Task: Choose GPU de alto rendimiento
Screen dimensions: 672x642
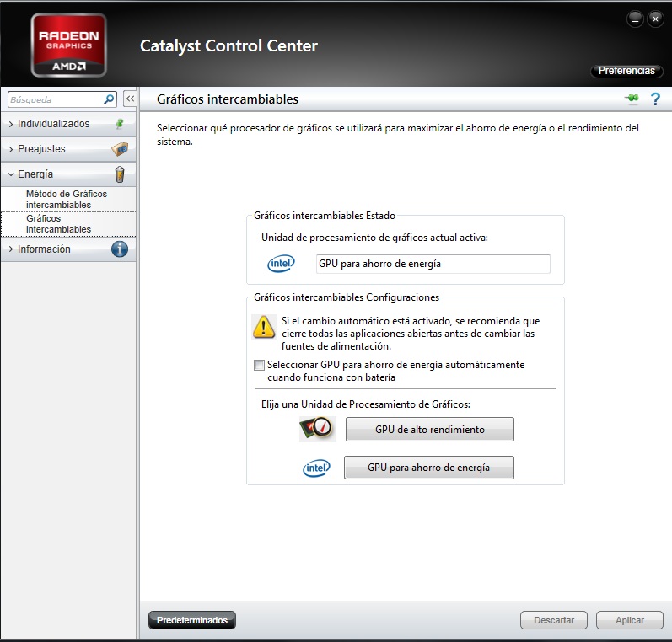Action: point(430,429)
